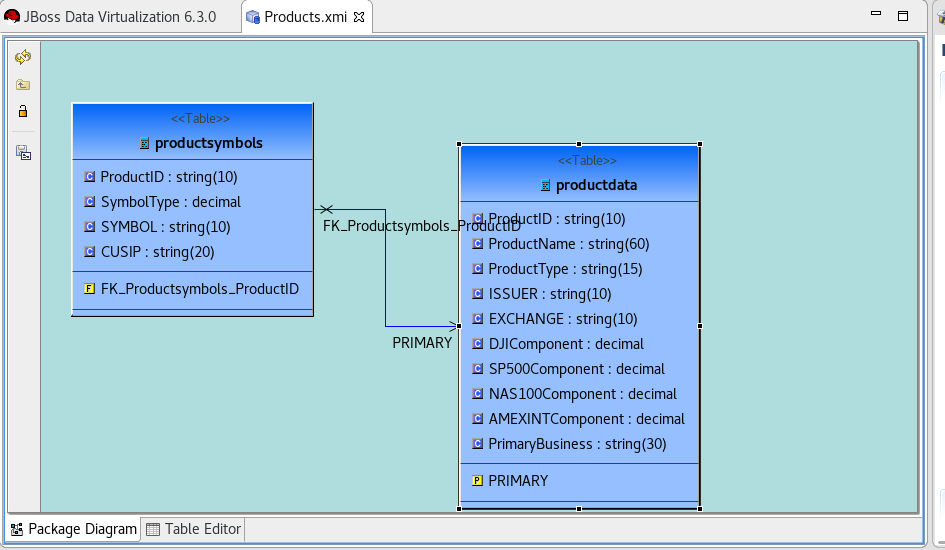Click the save diagram as image icon

point(23,152)
